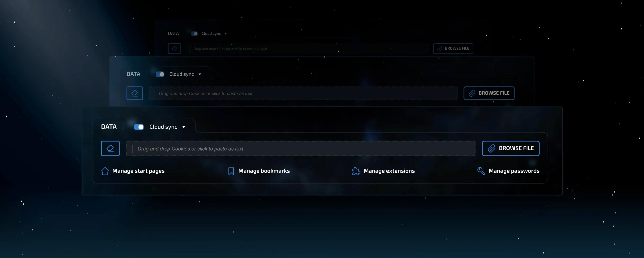Expand Cloud sync dropdown arrow, back panel
644x258 pixels.
point(226,34)
